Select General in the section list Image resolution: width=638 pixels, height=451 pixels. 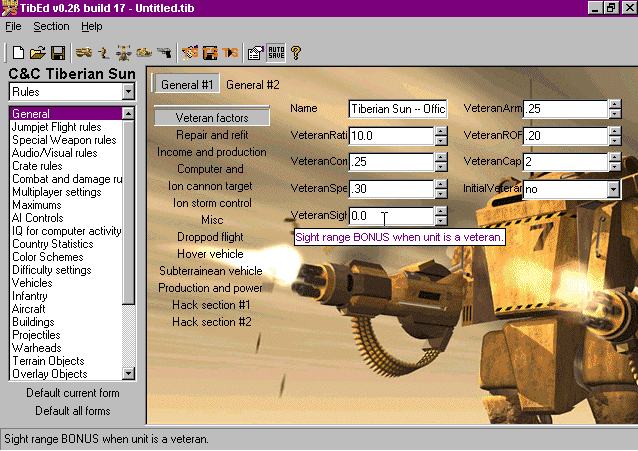click(x=66, y=114)
